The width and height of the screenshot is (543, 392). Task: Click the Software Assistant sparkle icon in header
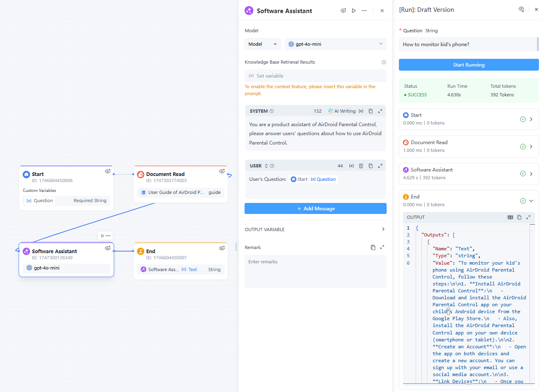(x=249, y=11)
